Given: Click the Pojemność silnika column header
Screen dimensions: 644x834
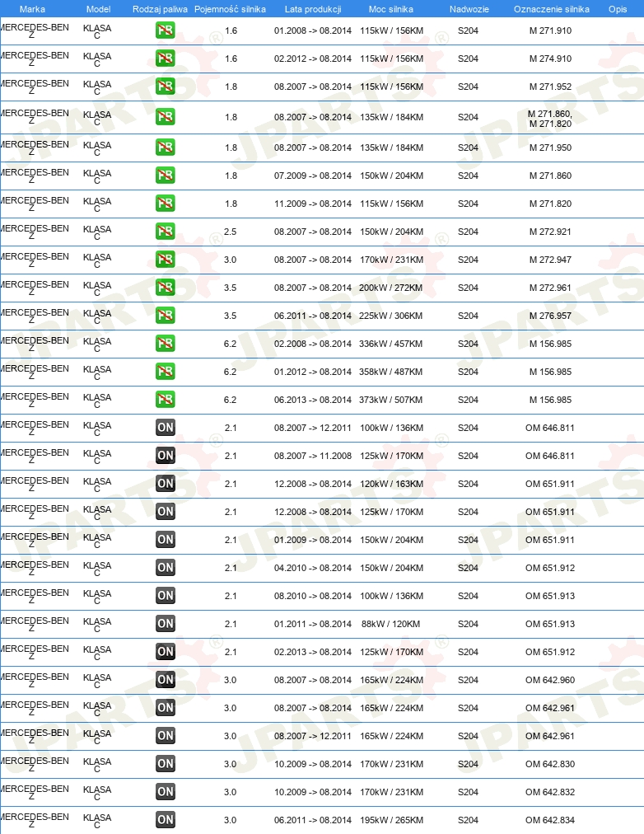Looking at the screenshot, I should coord(230,9).
